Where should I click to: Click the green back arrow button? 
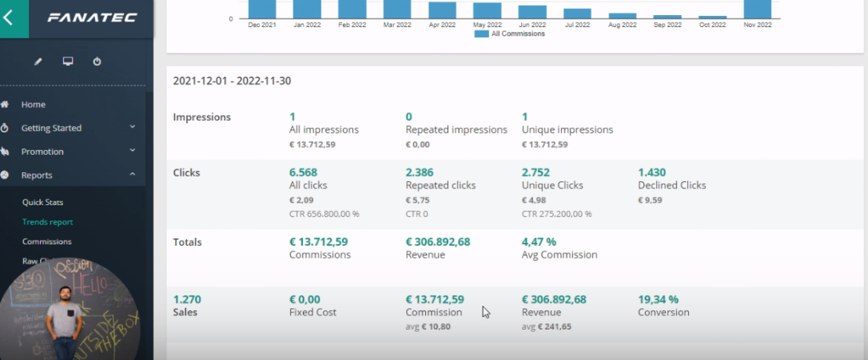[14, 19]
